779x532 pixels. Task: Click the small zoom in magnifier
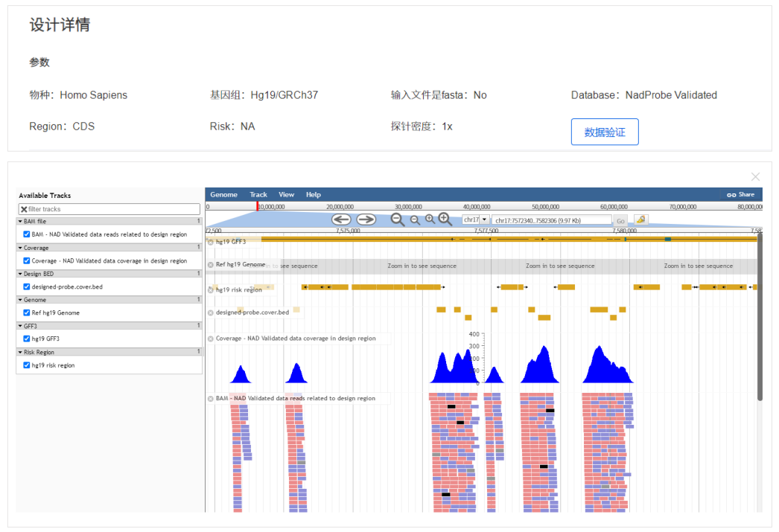pos(430,219)
